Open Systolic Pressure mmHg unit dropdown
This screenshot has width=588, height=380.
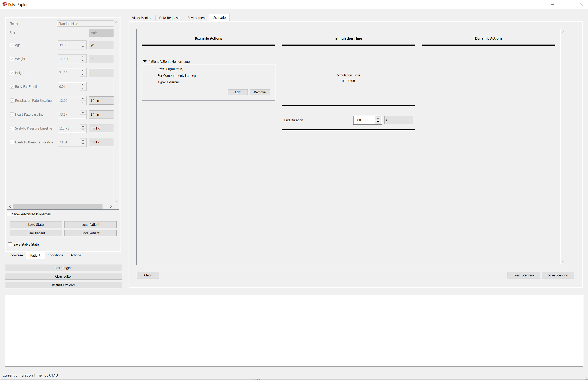click(x=101, y=128)
